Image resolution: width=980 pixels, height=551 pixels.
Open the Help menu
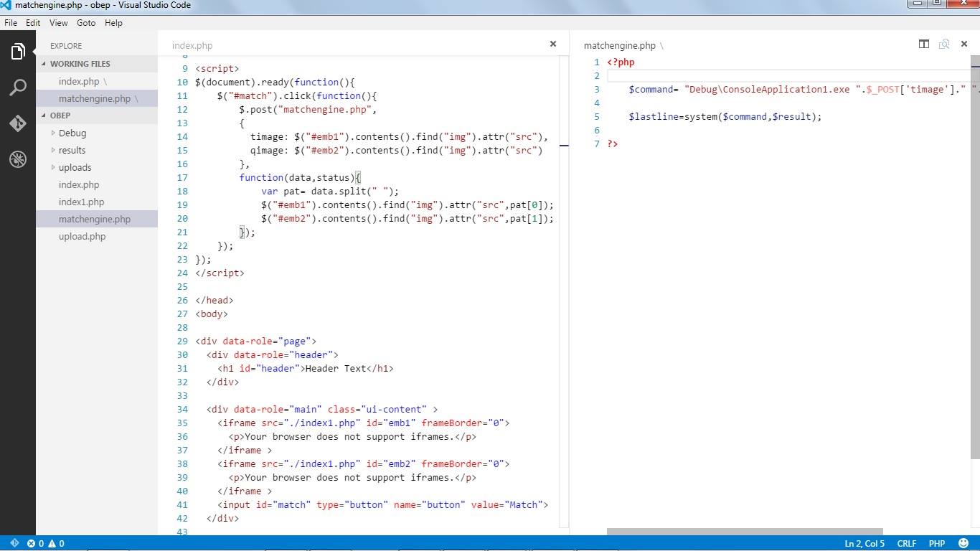[113, 23]
